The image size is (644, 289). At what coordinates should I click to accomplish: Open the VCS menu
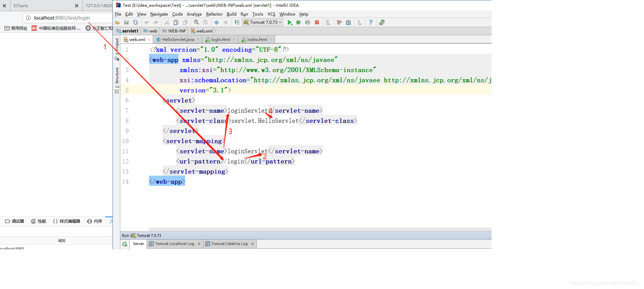(x=271, y=14)
